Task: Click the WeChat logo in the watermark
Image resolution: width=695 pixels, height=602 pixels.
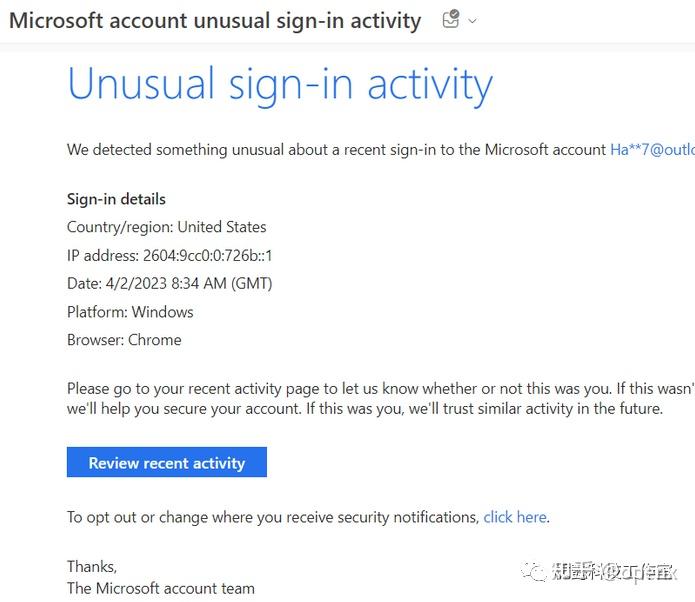Action: [x=535, y=571]
